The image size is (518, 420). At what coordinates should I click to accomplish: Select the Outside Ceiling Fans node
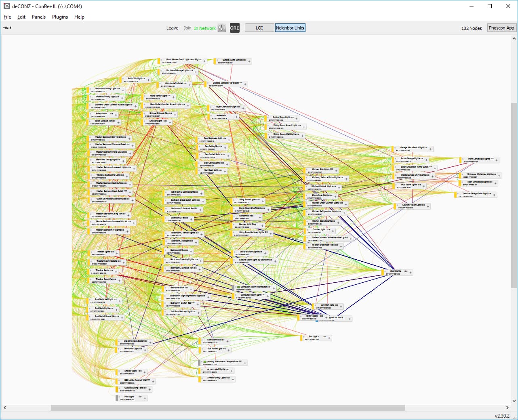pyautogui.click(x=134, y=389)
